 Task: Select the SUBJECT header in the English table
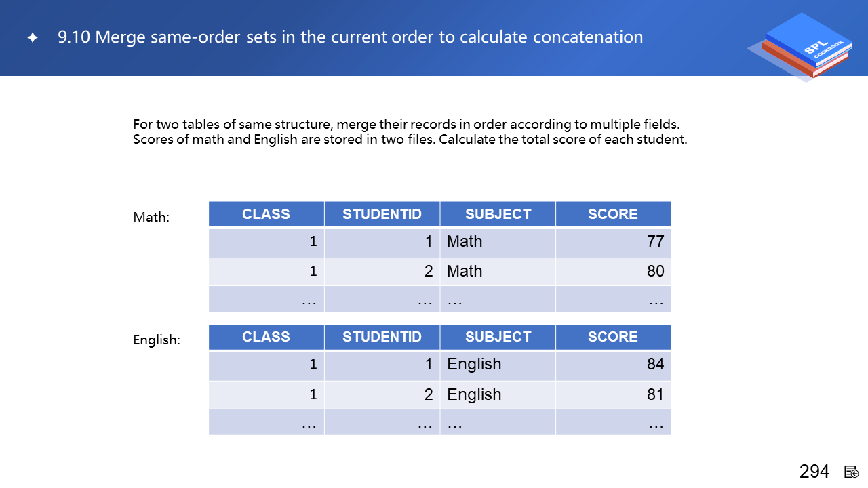point(498,337)
